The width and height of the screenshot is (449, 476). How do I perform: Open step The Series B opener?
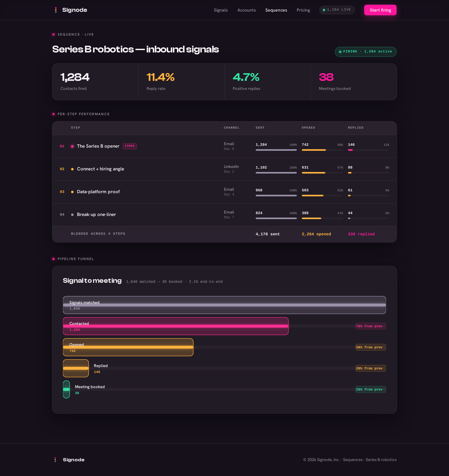pos(98,146)
